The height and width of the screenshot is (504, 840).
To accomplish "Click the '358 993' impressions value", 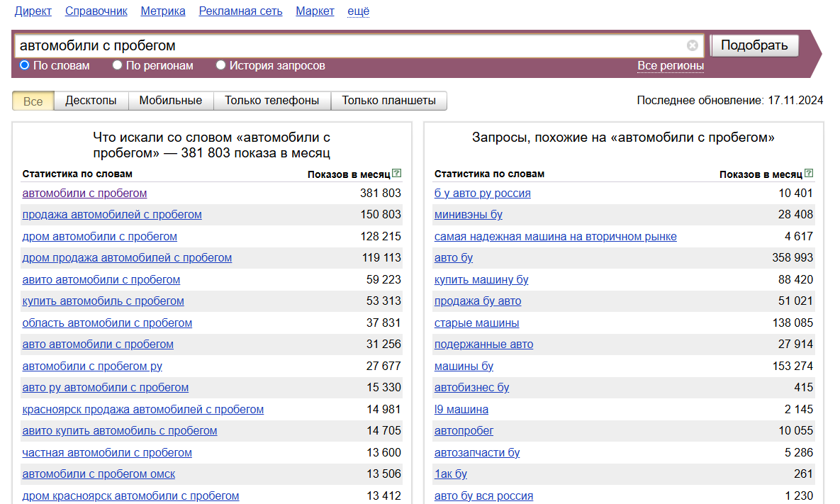I will tap(793, 258).
